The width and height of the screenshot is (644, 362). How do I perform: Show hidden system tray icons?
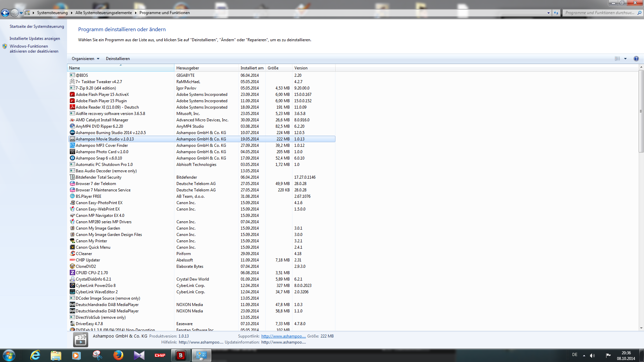[584, 355]
